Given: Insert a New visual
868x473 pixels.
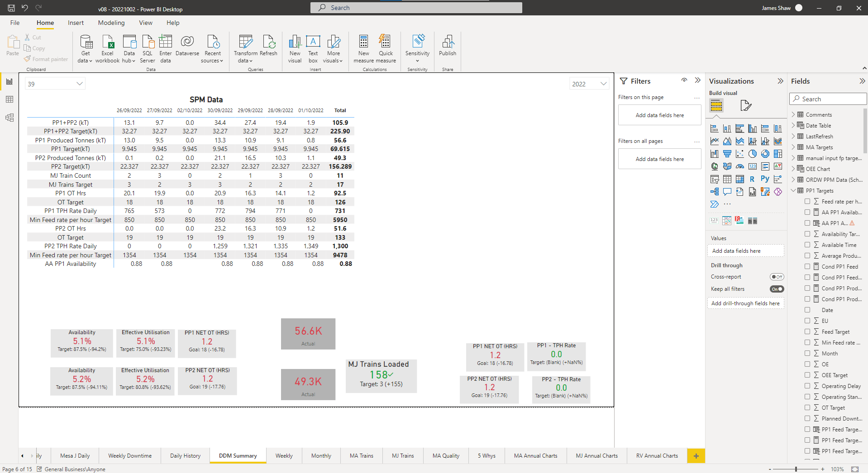Looking at the screenshot, I should coord(295,48).
